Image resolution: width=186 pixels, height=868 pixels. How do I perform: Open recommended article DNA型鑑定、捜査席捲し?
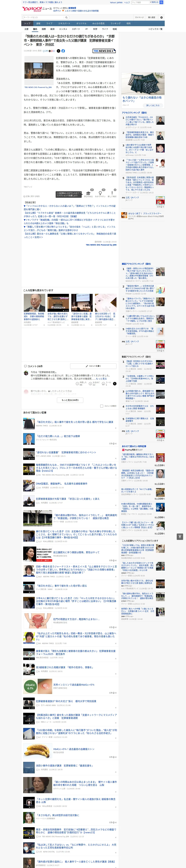click(x=61, y=483)
